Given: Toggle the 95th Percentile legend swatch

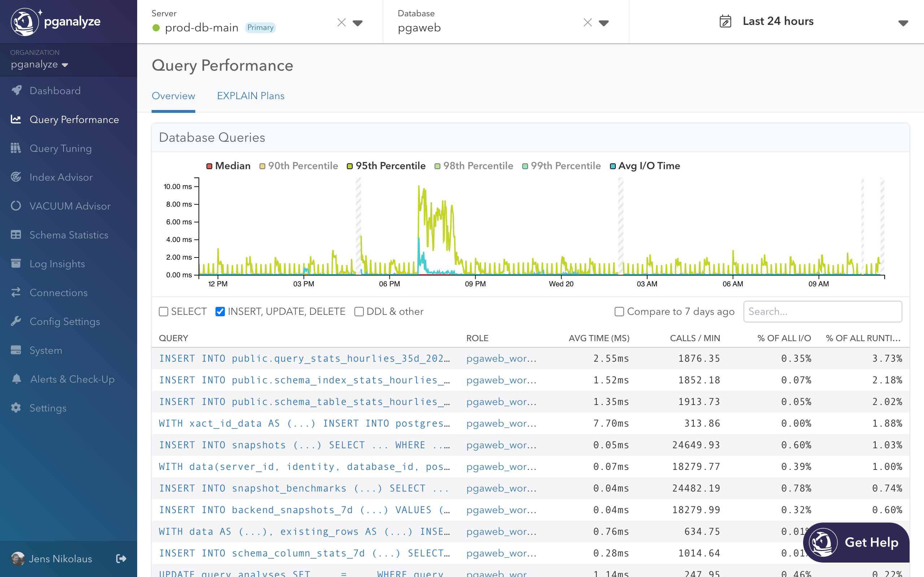Looking at the screenshot, I should coord(349,166).
